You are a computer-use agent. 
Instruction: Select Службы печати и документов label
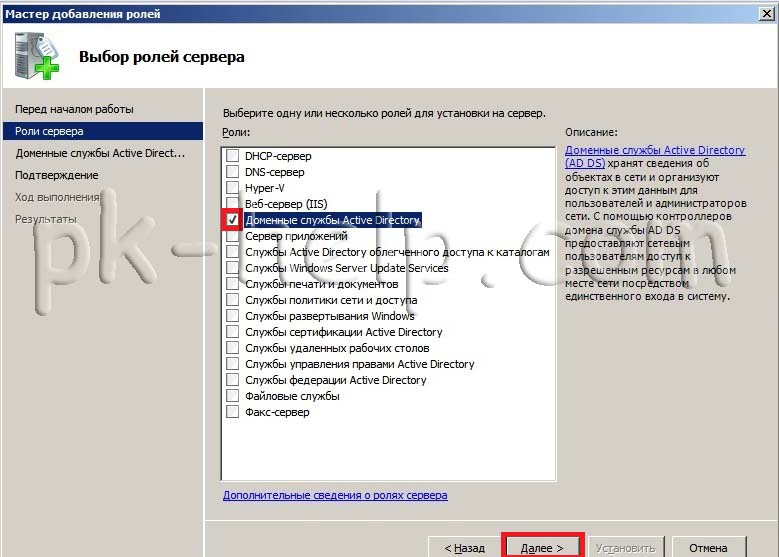pyautogui.click(x=321, y=284)
